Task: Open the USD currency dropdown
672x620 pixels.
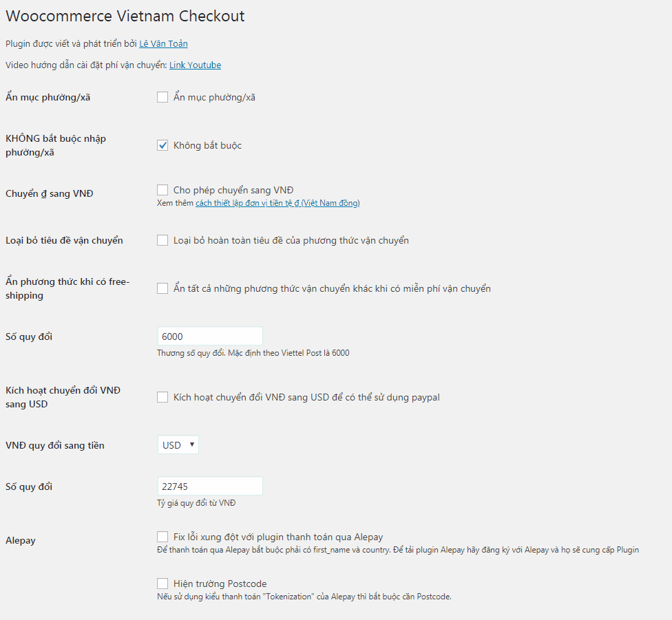Action: click(x=178, y=445)
